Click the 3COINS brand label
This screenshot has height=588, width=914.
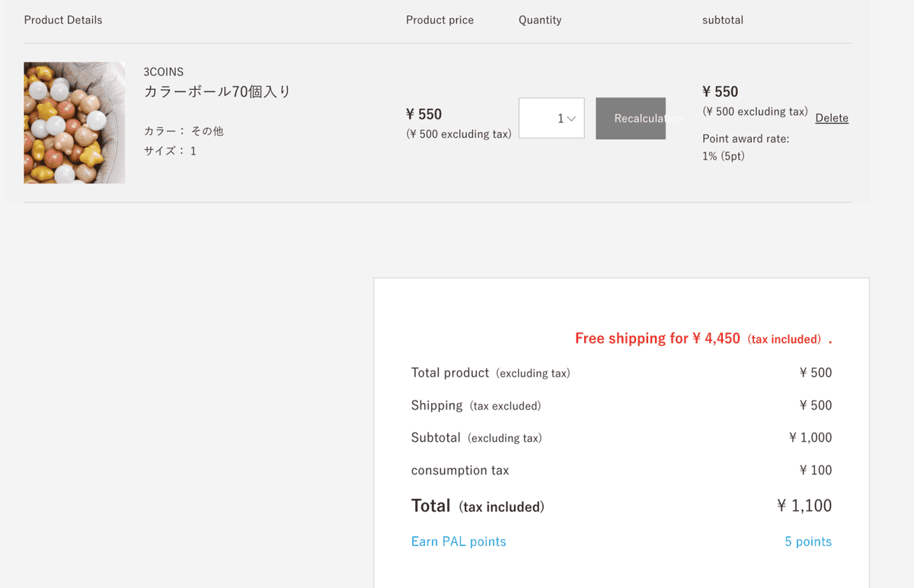pos(164,72)
